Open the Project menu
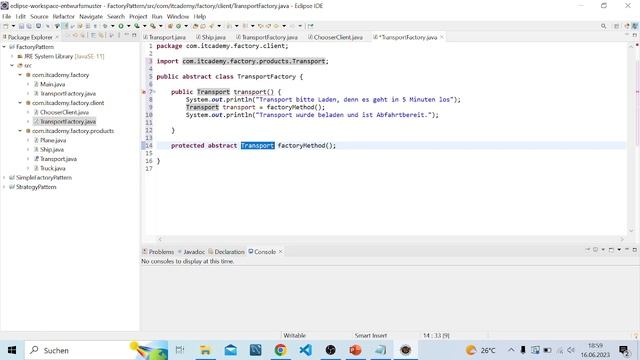 [x=138, y=16]
